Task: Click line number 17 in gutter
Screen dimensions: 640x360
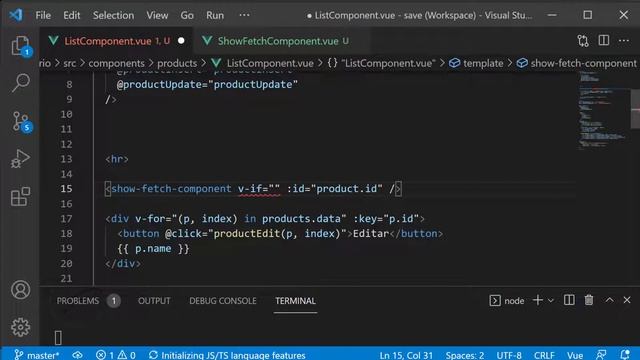Action: pyautogui.click(x=66, y=219)
